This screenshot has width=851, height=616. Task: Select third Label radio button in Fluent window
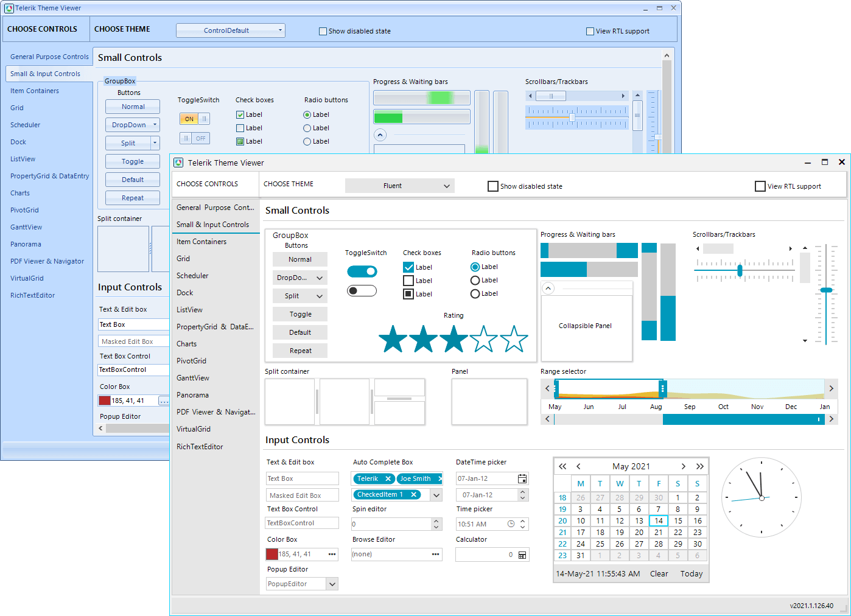pos(475,293)
